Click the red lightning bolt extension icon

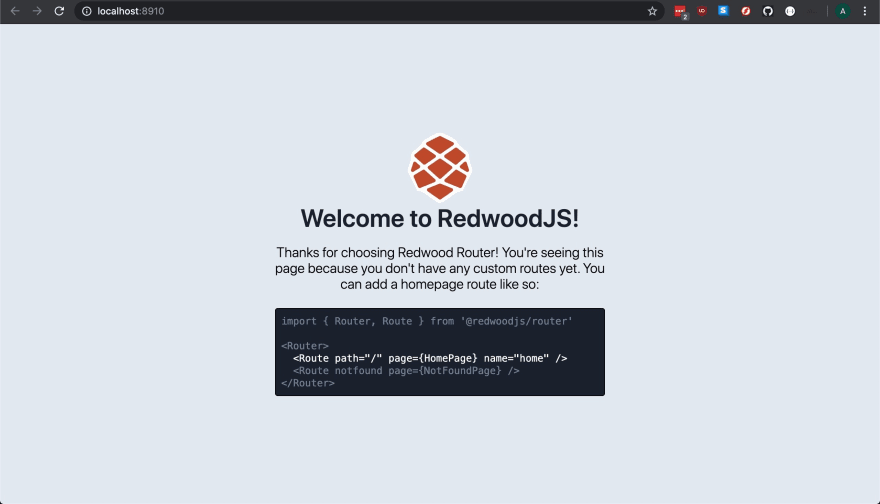(x=746, y=11)
